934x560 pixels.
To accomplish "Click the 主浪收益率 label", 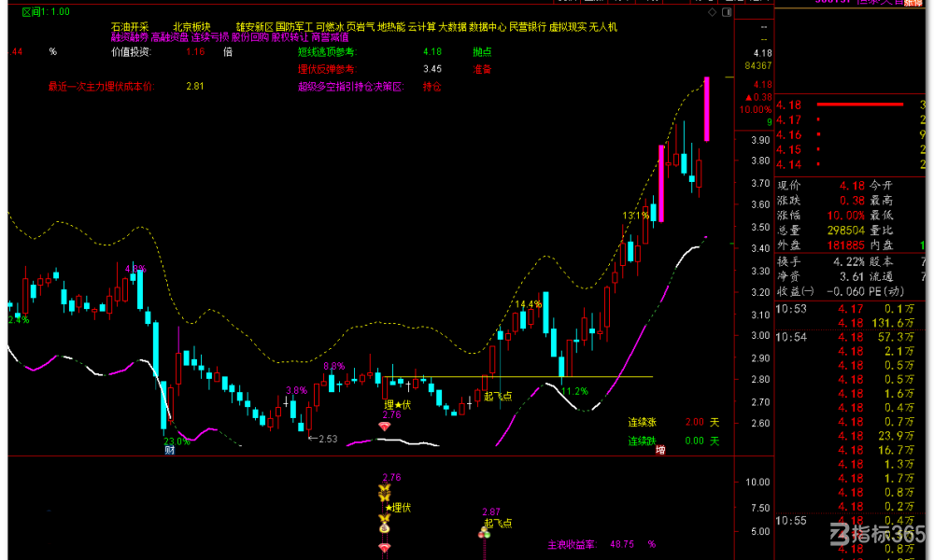I will pos(572,544).
